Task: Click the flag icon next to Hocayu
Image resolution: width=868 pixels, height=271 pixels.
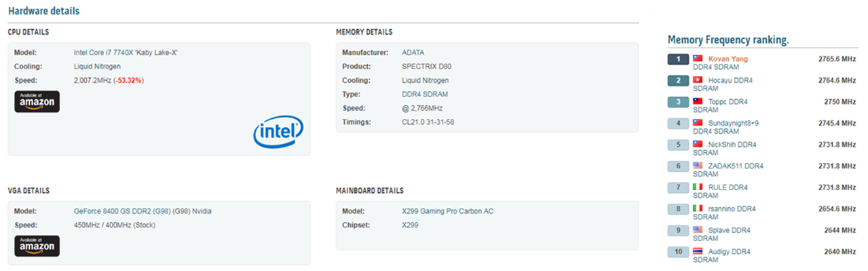Action: tap(698, 80)
